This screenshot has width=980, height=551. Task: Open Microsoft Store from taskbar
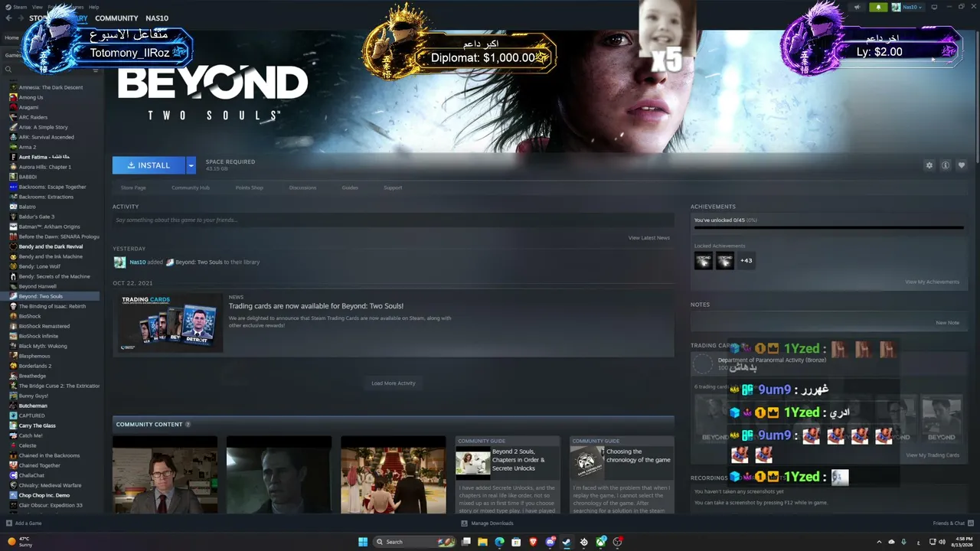tap(516, 542)
